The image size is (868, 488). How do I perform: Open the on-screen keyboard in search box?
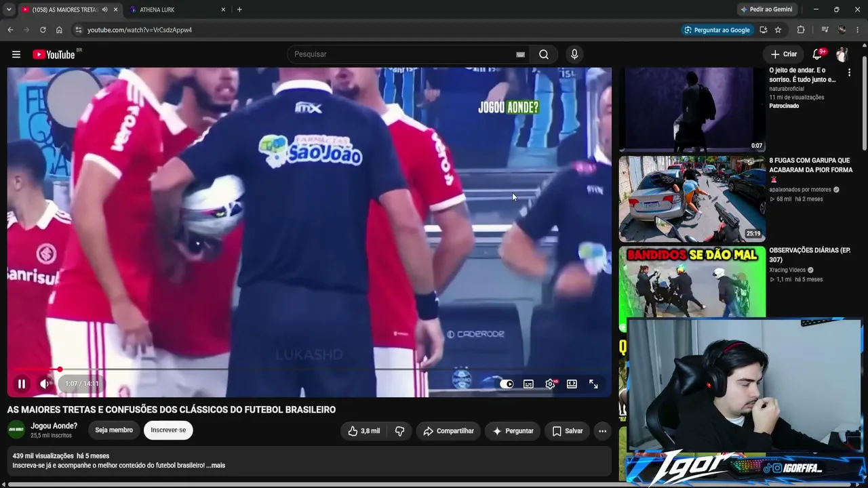click(x=520, y=54)
